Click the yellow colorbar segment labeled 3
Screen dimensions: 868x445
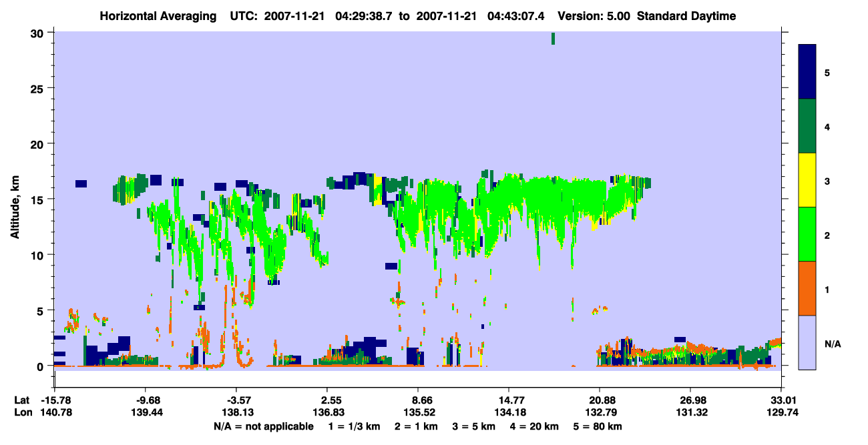[x=807, y=180]
